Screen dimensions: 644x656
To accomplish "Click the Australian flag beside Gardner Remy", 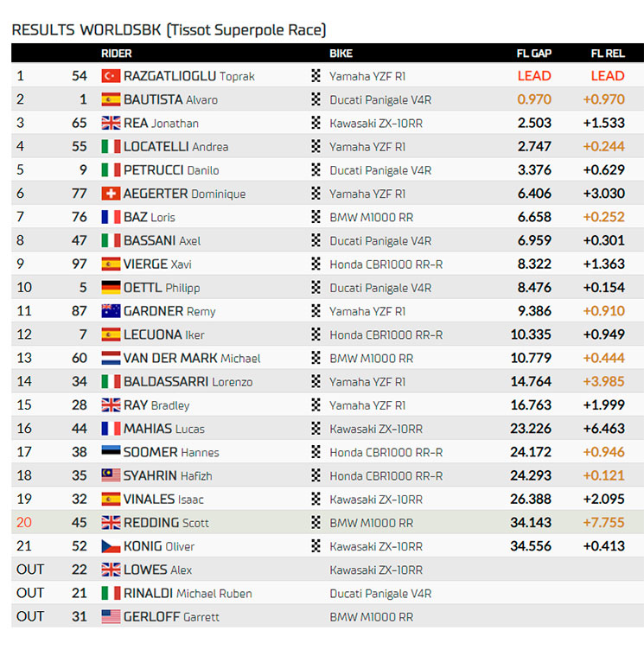I will (x=111, y=311).
